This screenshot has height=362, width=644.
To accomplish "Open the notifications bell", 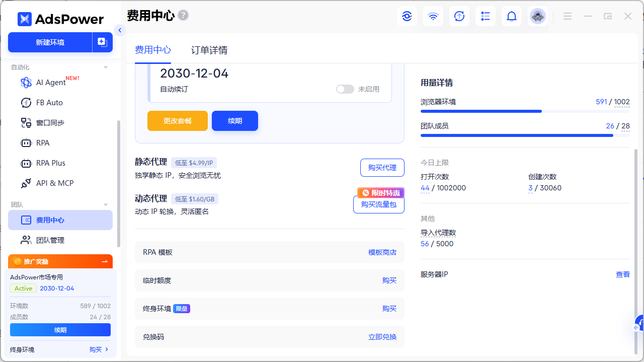I will pyautogui.click(x=512, y=16).
